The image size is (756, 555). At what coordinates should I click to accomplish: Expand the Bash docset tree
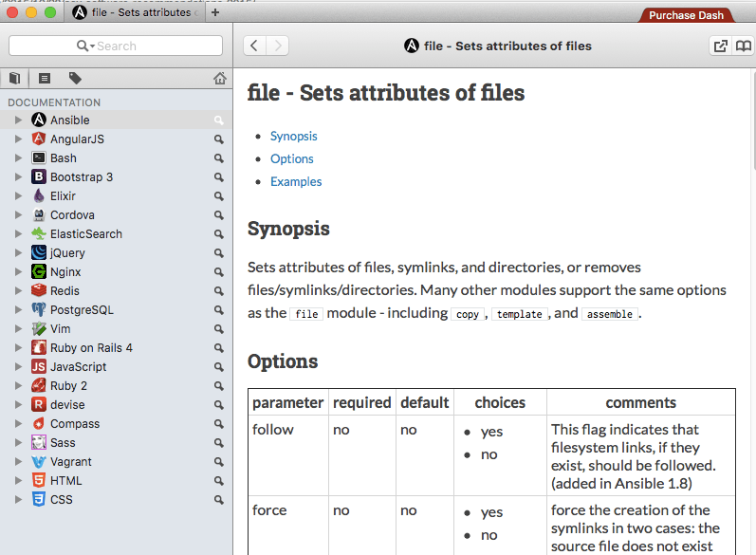[18, 158]
